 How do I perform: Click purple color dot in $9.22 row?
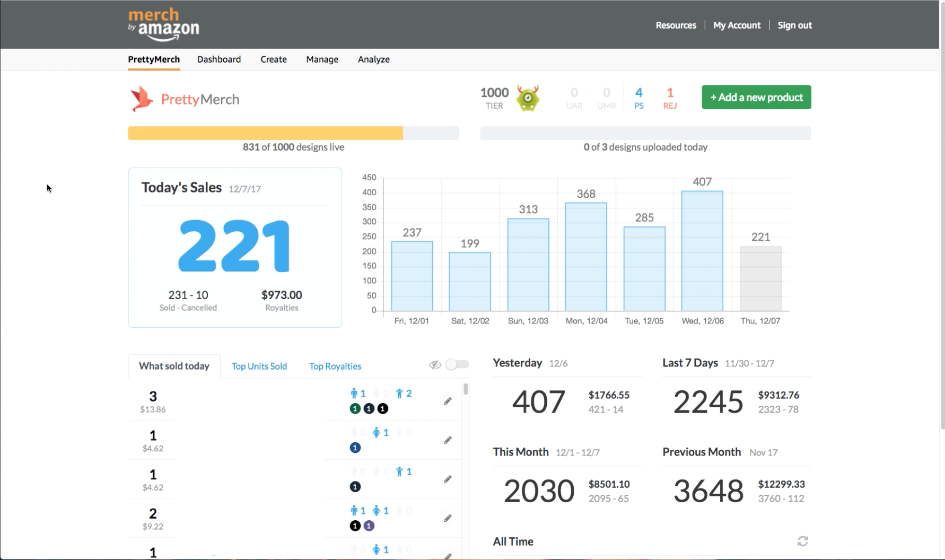tap(369, 526)
